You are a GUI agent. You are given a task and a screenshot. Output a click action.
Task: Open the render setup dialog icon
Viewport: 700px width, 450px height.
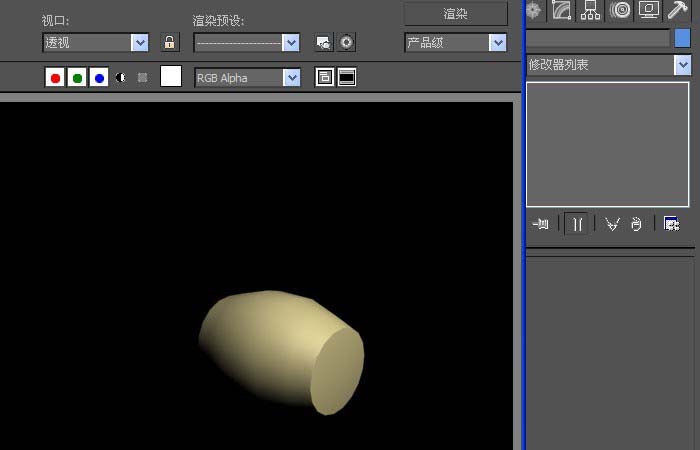point(323,43)
